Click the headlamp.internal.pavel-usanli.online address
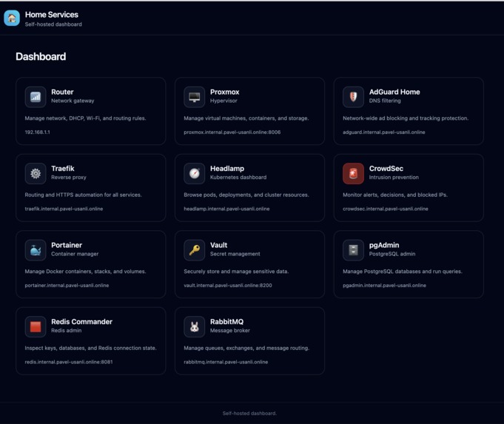 pyautogui.click(x=226, y=209)
